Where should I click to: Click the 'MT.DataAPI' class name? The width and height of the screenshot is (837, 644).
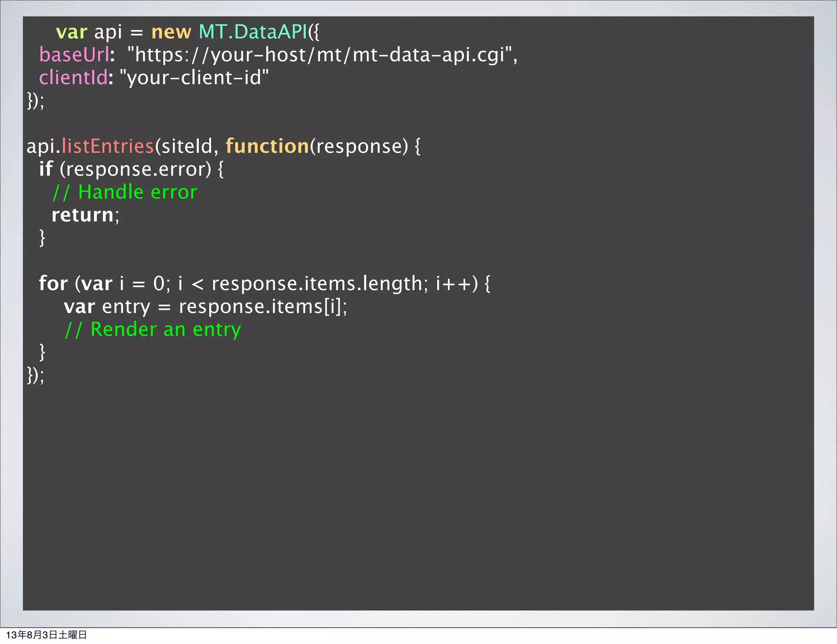[253, 32]
